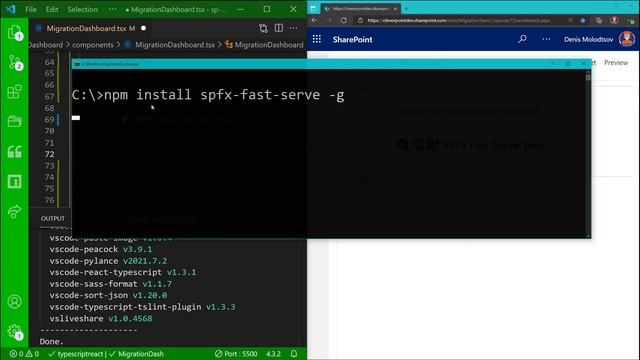640x360 pixels.
Task: Click MigrationDash status bar item
Action: point(136,354)
